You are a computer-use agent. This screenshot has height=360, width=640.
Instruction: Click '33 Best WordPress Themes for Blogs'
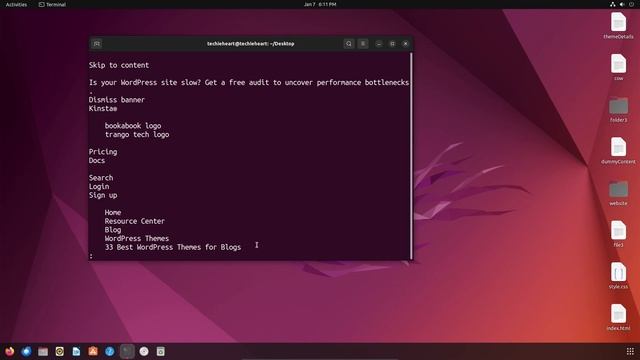coord(173,247)
